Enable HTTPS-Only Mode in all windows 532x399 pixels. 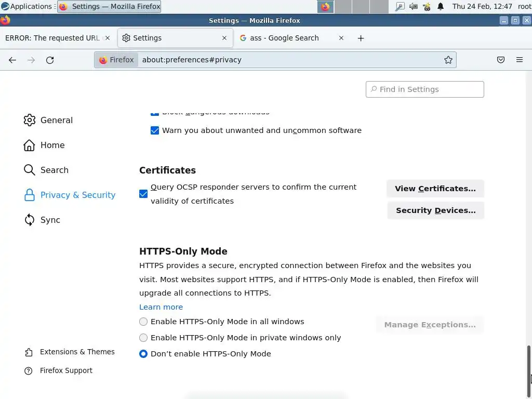[x=143, y=322]
